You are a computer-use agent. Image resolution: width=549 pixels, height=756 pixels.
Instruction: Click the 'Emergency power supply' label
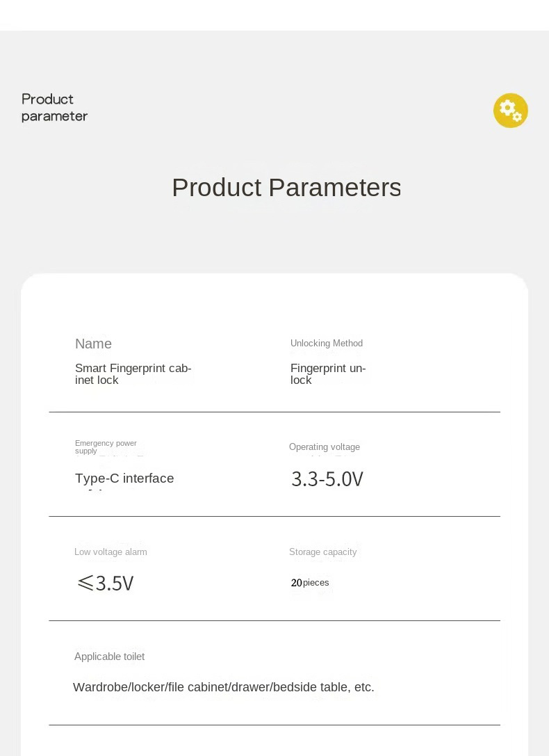coord(106,447)
